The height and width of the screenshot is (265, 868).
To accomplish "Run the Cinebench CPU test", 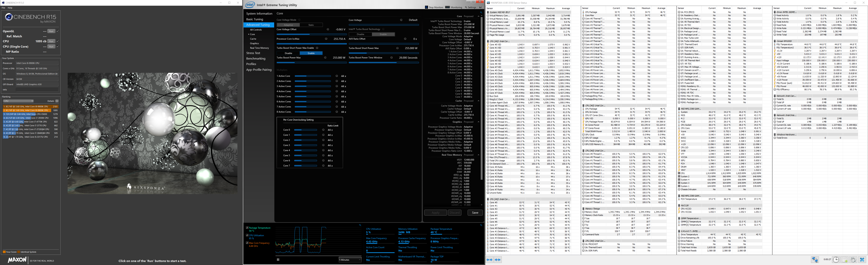I will 51,41.
